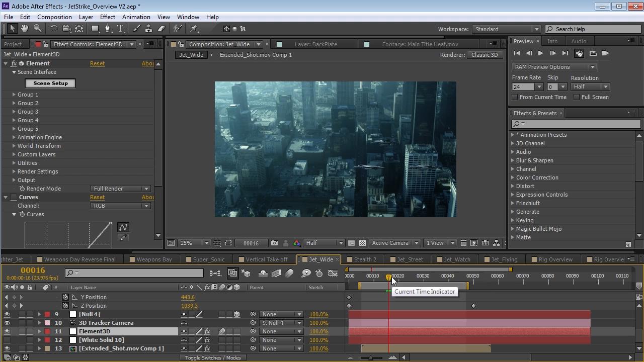This screenshot has width=644, height=362.
Task: Choose the Horizontal Type tool
Action: click(120, 29)
